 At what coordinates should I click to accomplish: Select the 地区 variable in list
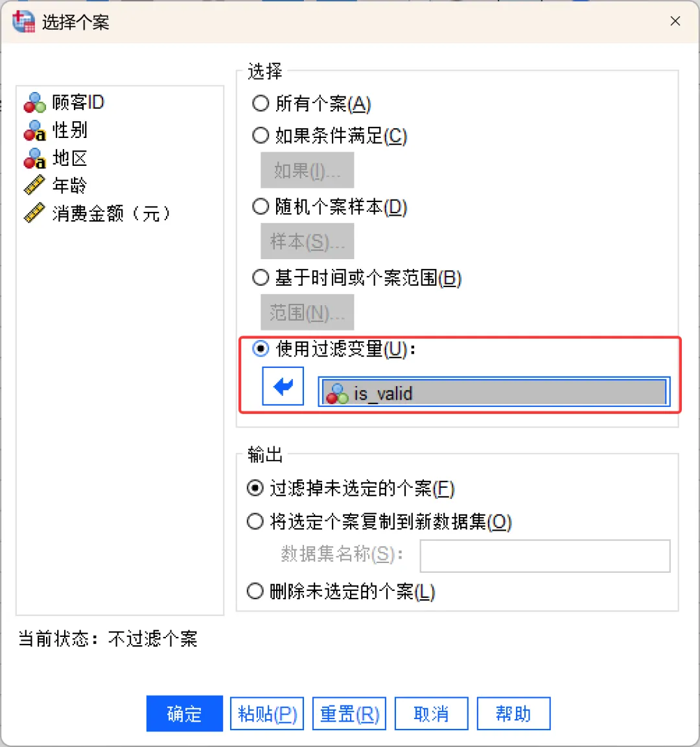[x=69, y=158]
